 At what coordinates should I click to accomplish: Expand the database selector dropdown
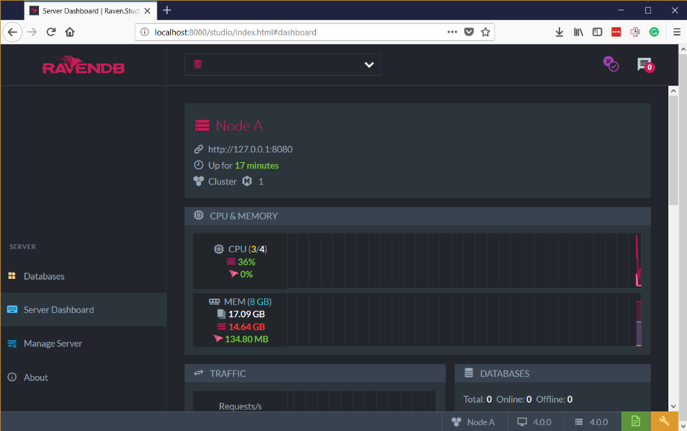pos(283,65)
